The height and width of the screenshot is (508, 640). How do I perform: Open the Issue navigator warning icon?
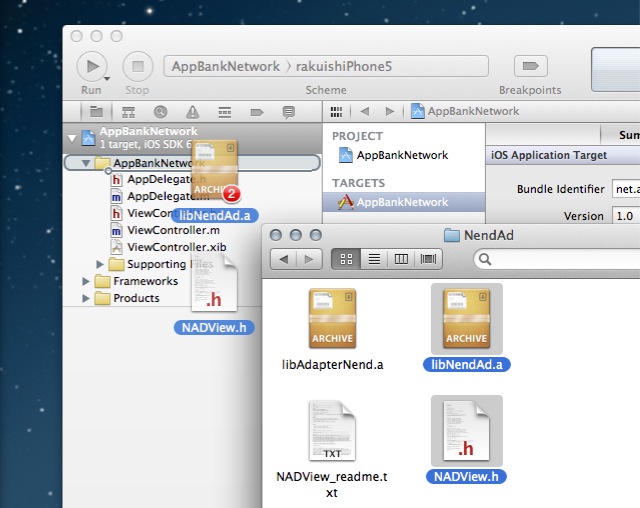coord(192,111)
